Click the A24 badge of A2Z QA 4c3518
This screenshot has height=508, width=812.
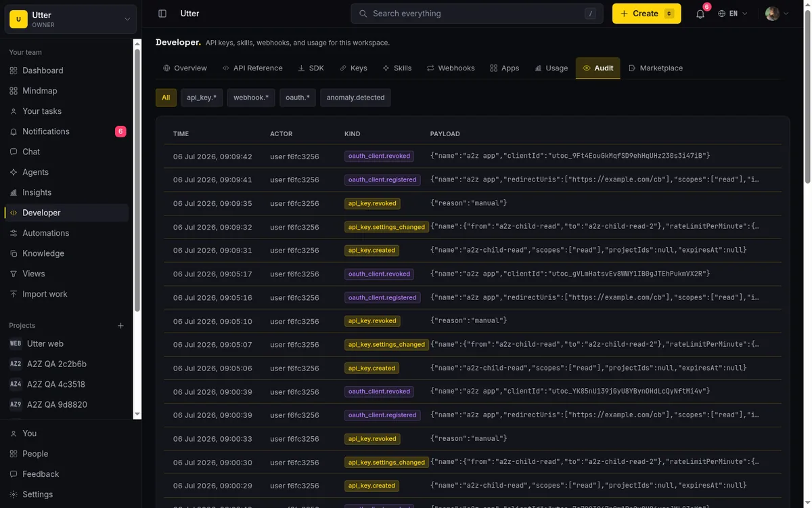coord(16,384)
